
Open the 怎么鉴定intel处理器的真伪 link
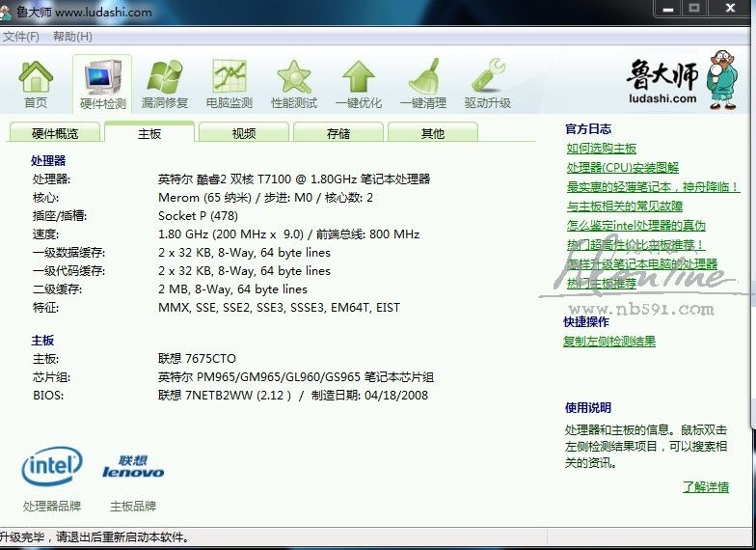[636, 226]
